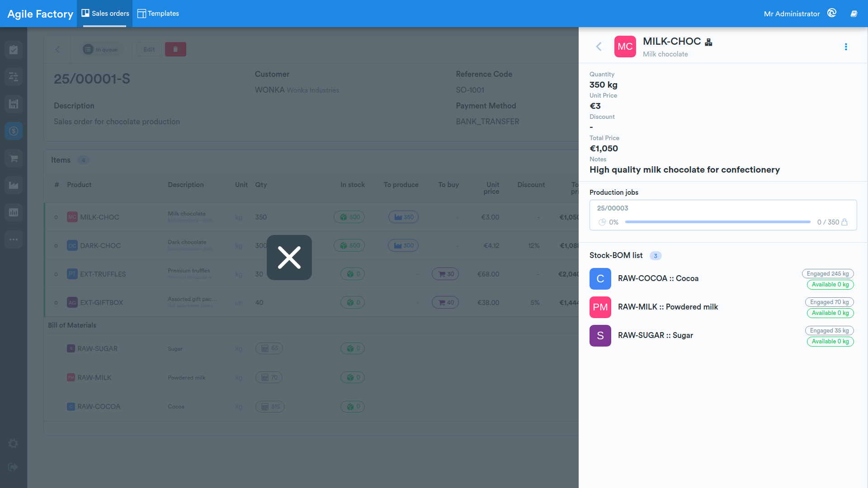Open the Sales orders tab

pyautogui.click(x=105, y=14)
